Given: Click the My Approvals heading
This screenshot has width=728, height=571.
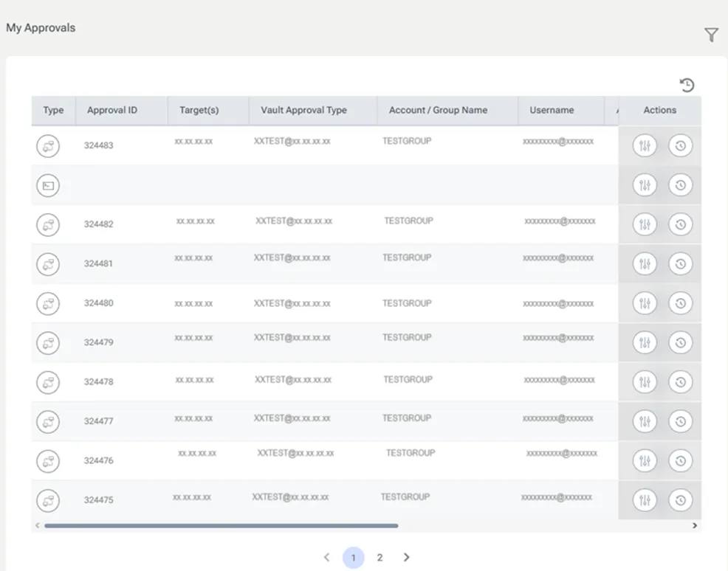Looking at the screenshot, I should pyautogui.click(x=41, y=28).
